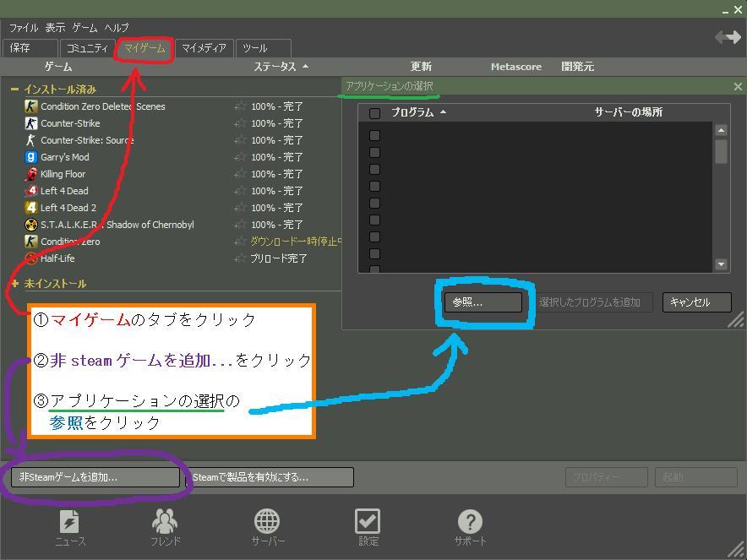Check the sixth program checkbox in list
This screenshot has width=747, height=560.
tap(375, 220)
